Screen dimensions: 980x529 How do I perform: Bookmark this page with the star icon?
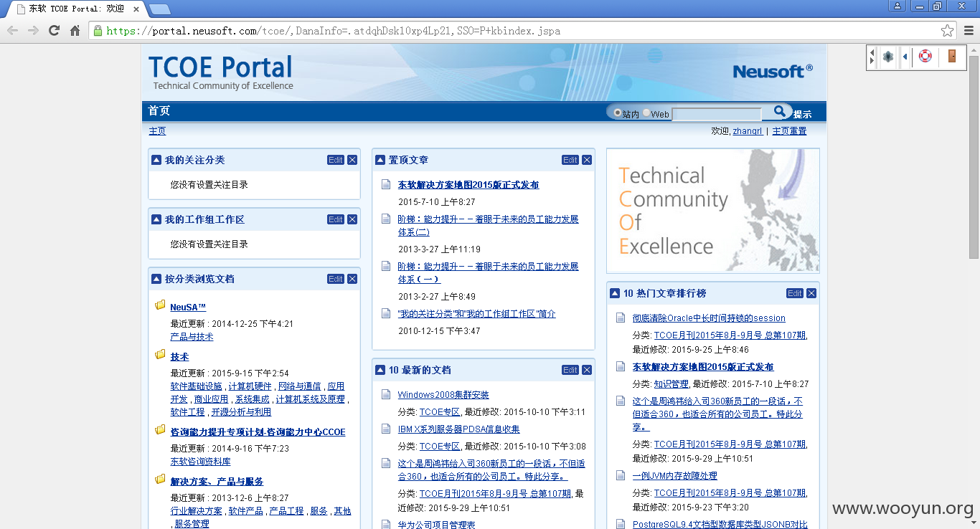[948, 31]
